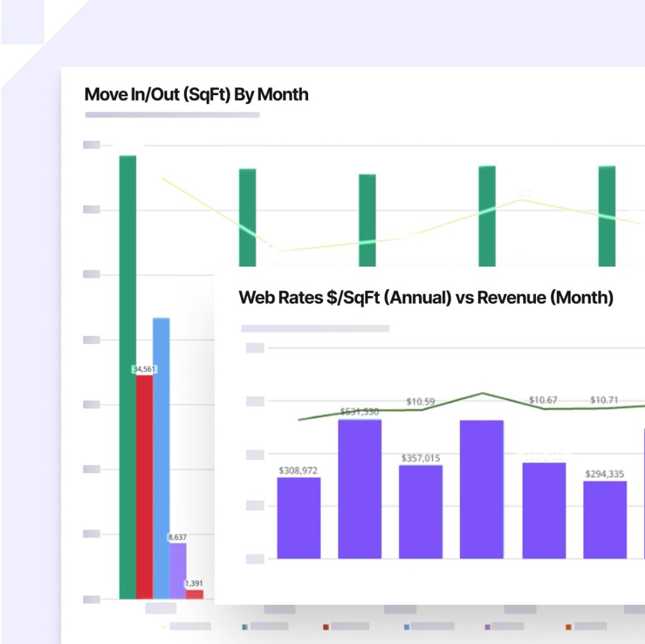
Task: Click the $10.59 web rate label
Action: pyautogui.click(x=420, y=401)
